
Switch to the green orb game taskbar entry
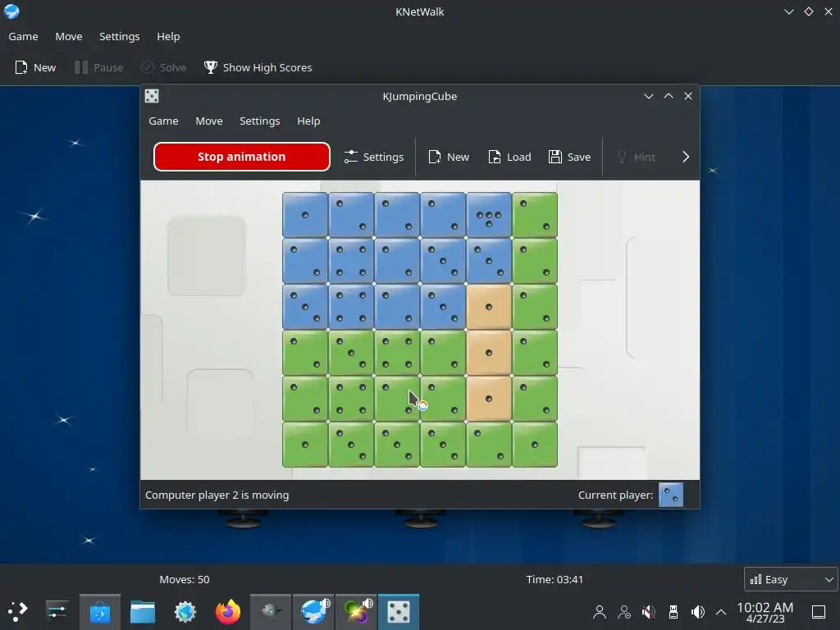click(356, 612)
